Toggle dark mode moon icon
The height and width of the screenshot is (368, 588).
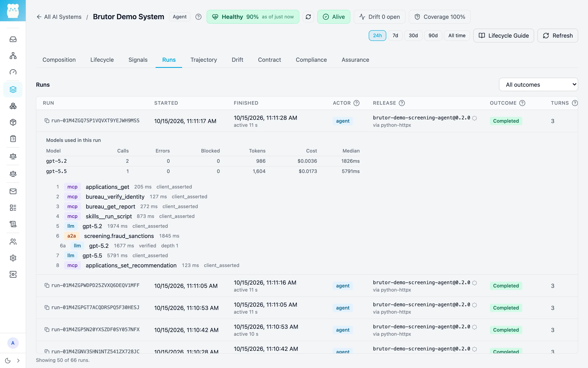8,360
